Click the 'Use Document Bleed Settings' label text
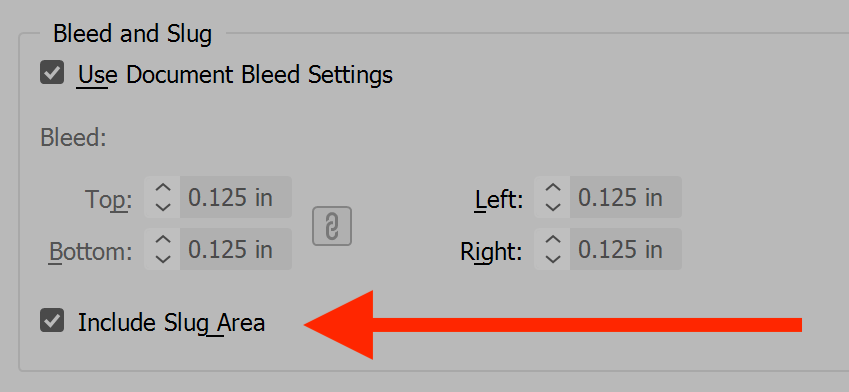This screenshot has height=392, width=849. (x=236, y=75)
